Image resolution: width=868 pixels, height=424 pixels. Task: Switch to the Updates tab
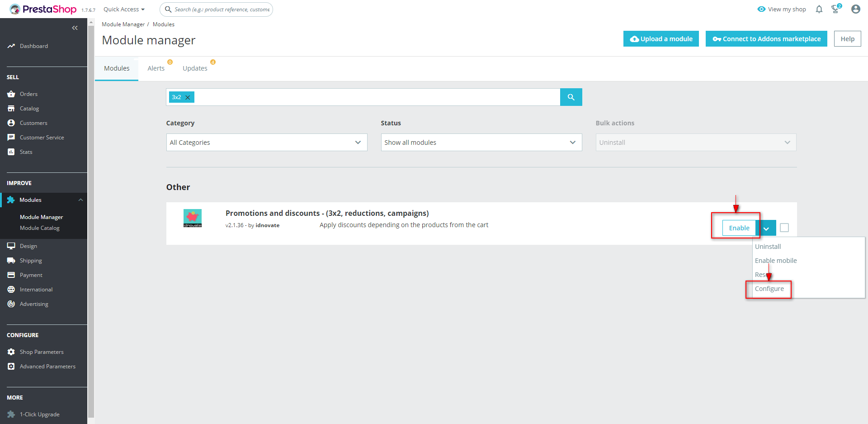[x=195, y=68]
